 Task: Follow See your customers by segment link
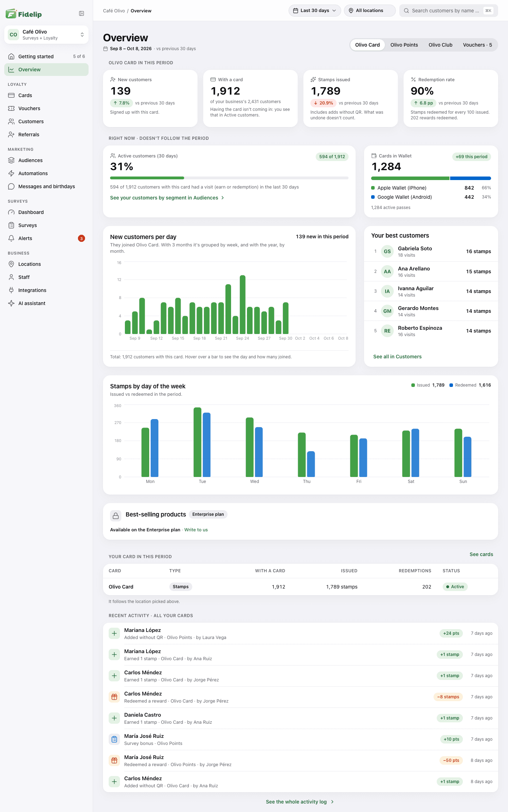[167, 198]
